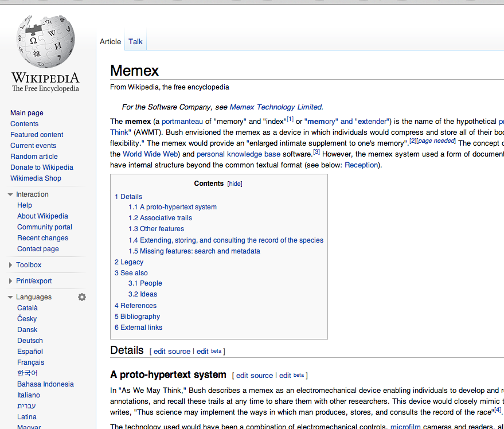
Task: Open Featured content
Action: (37, 135)
